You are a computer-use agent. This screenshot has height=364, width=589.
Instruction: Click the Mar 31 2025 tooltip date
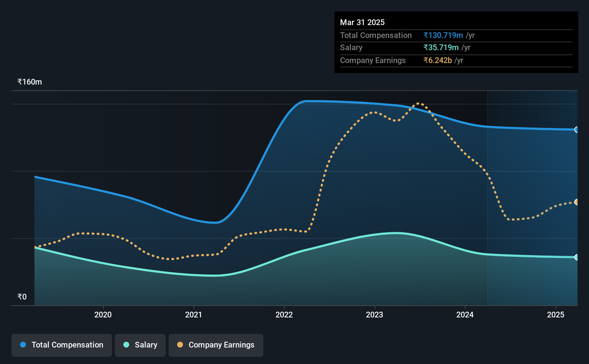362,22
